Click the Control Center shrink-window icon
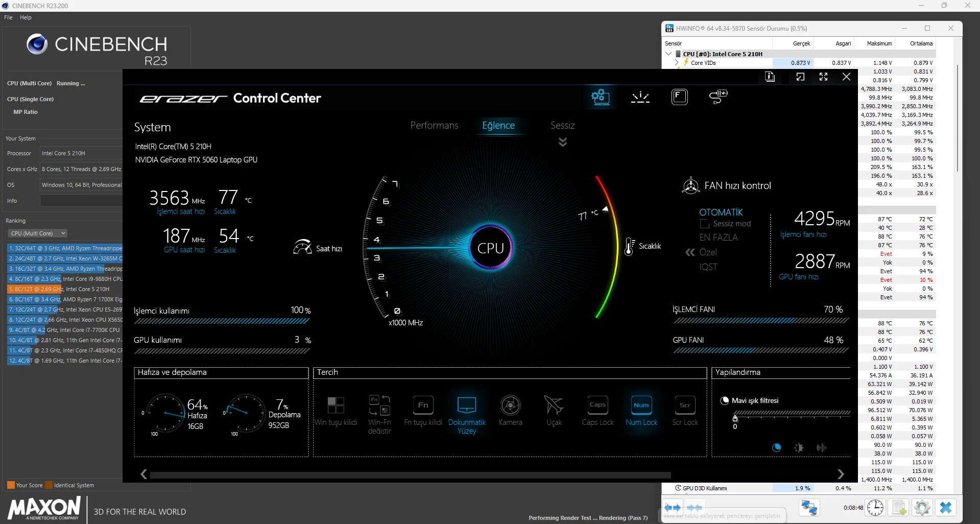This screenshot has width=980, height=524. point(800,77)
